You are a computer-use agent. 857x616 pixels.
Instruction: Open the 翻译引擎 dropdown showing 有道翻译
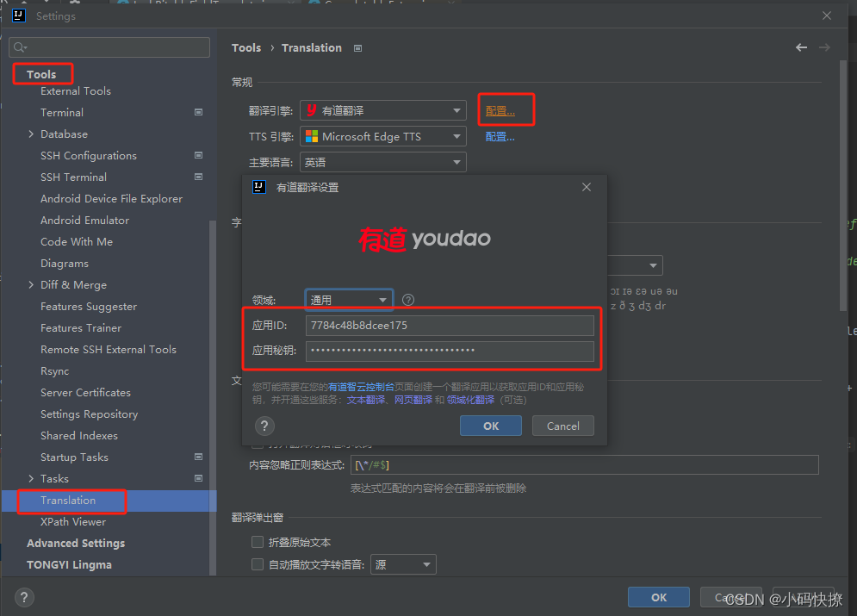click(383, 110)
